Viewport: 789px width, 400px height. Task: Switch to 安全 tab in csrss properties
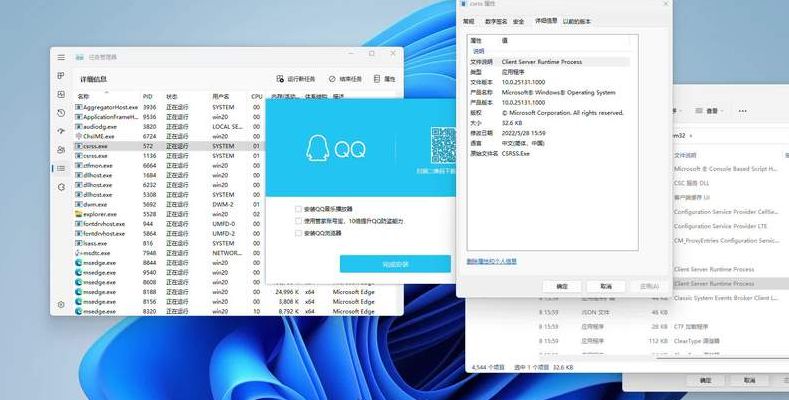tap(519, 22)
